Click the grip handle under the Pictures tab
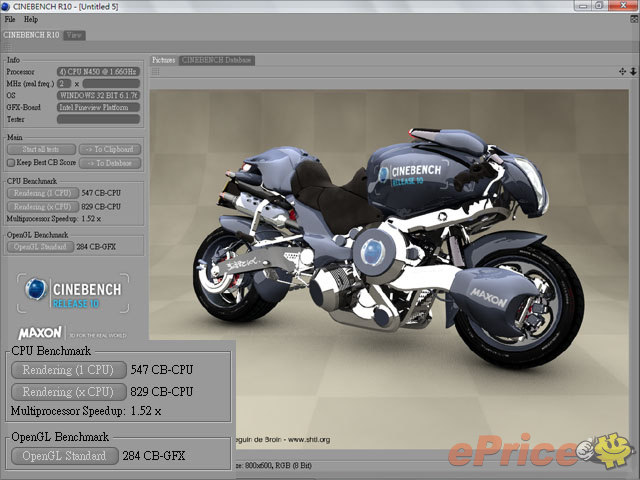The image size is (640, 480). click(x=155, y=72)
